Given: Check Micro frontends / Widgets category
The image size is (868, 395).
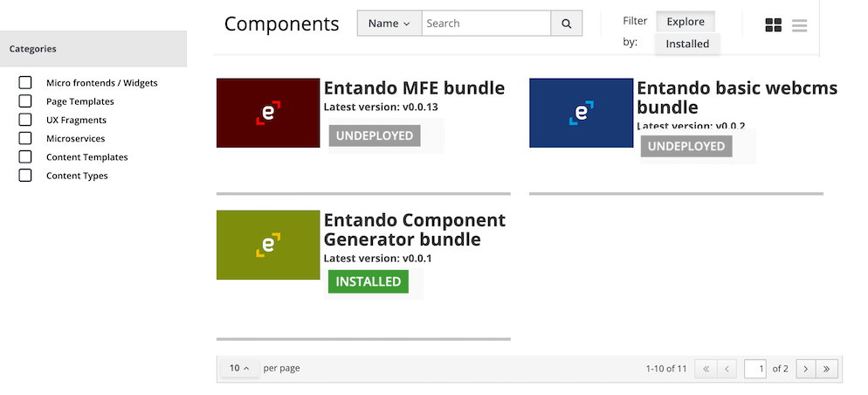Looking at the screenshot, I should click(25, 82).
